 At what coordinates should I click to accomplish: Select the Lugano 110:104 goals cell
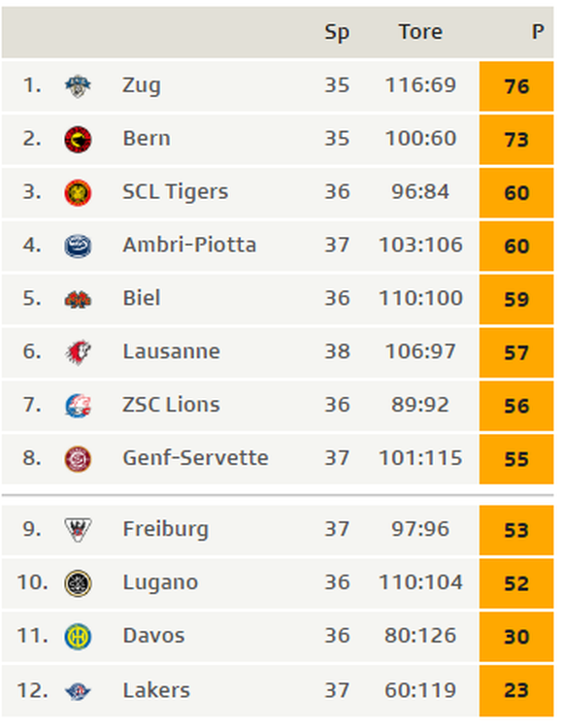click(x=420, y=582)
